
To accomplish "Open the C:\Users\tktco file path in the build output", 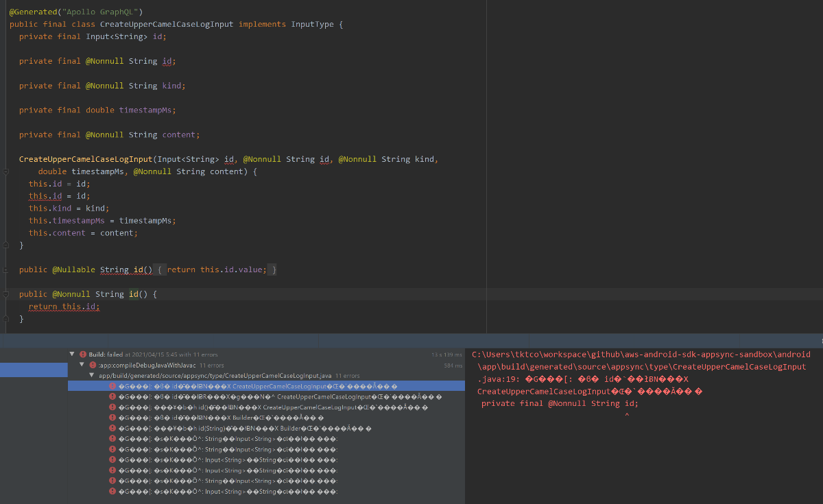I will click(x=641, y=361).
